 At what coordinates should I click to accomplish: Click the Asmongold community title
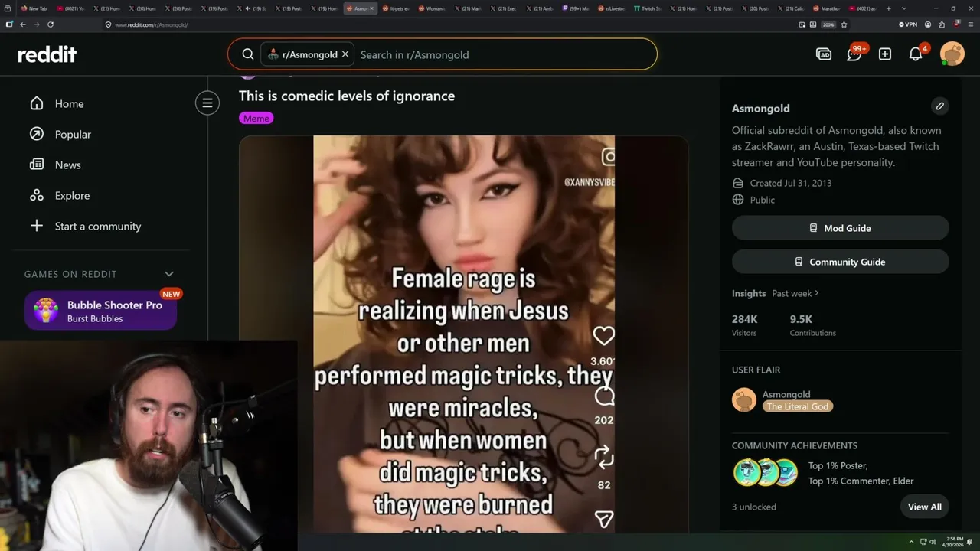(x=760, y=109)
